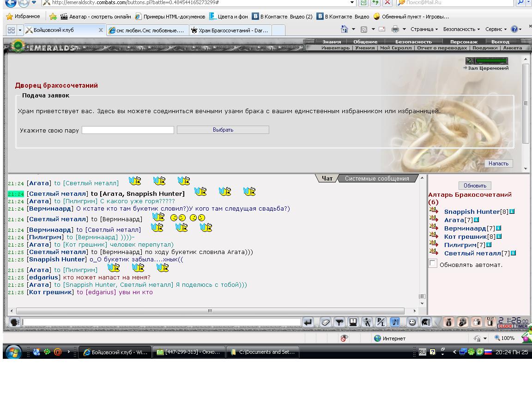The width and height of the screenshot is (532, 399).
Task: Click the Windows Start orb
Action: tap(13, 352)
